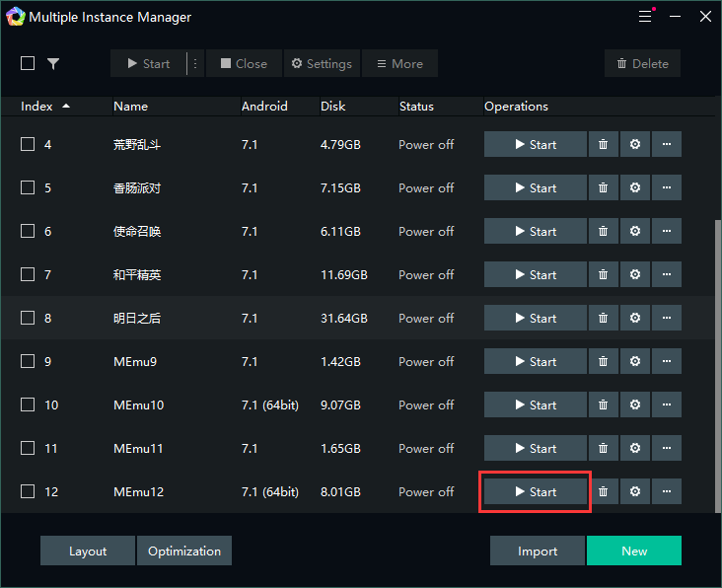Open the three-dot menu for index 7
This screenshot has width=722, height=588.
coord(667,274)
